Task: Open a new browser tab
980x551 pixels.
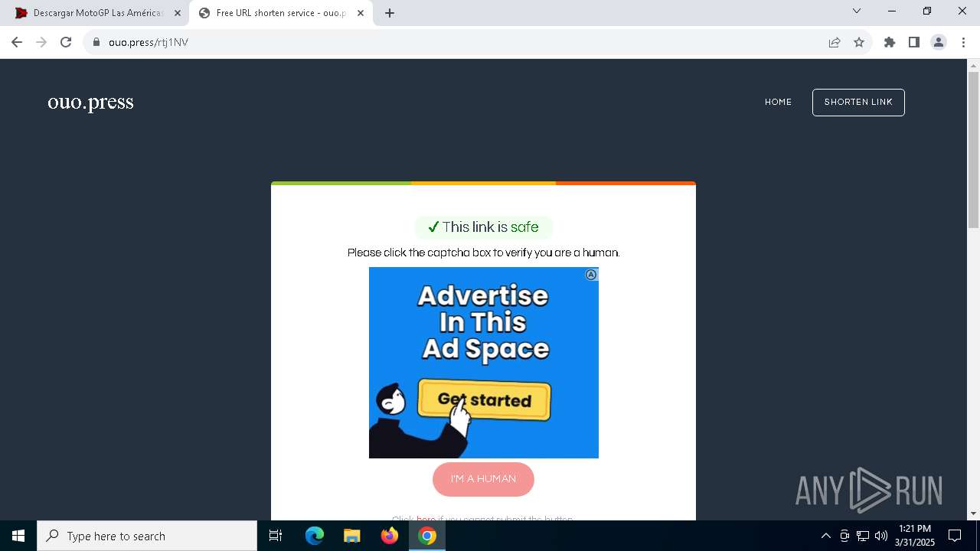Action: (390, 13)
